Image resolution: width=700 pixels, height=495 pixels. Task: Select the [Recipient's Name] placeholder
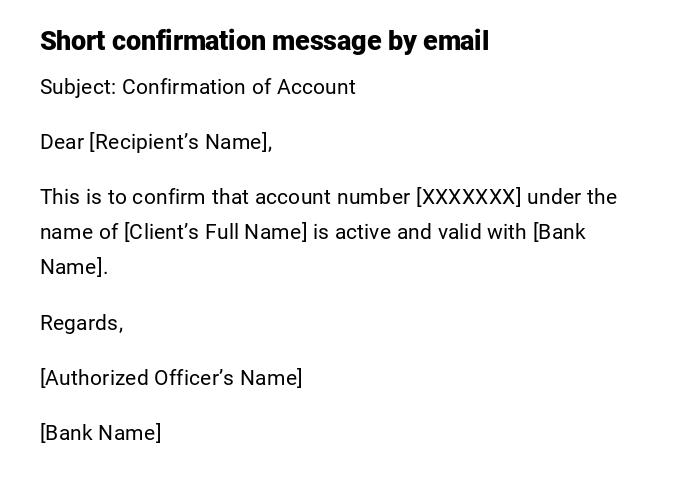[x=181, y=142]
